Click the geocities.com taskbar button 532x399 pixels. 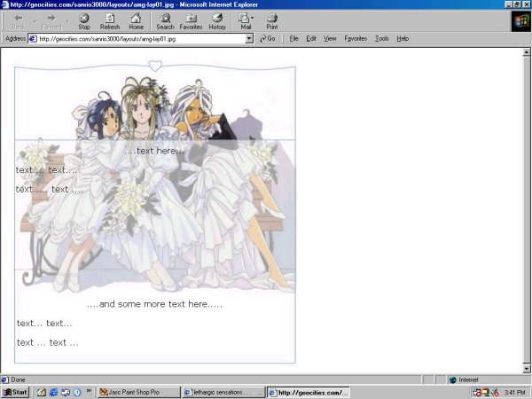[x=309, y=393]
